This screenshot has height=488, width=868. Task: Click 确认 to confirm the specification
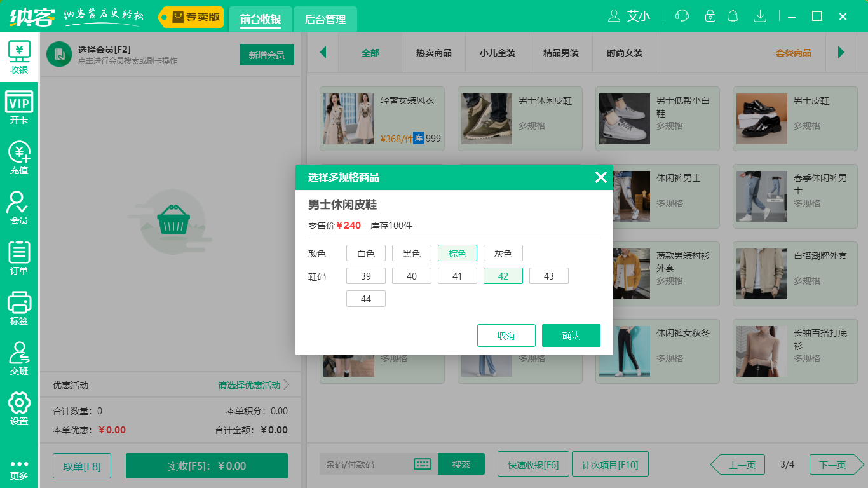pyautogui.click(x=571, y=335)
